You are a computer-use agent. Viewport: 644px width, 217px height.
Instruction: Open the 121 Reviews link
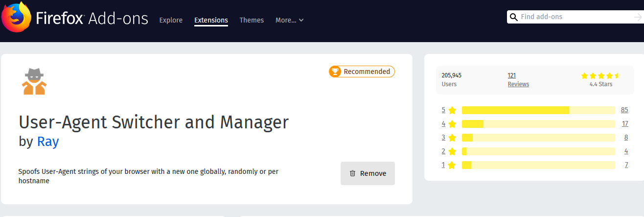pos(512,75)
